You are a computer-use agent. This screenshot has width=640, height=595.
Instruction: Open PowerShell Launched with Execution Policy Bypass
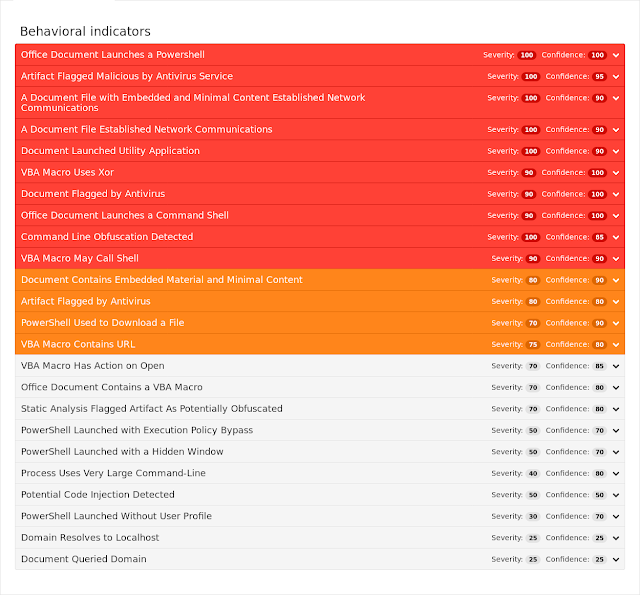[x=320, y=431]
